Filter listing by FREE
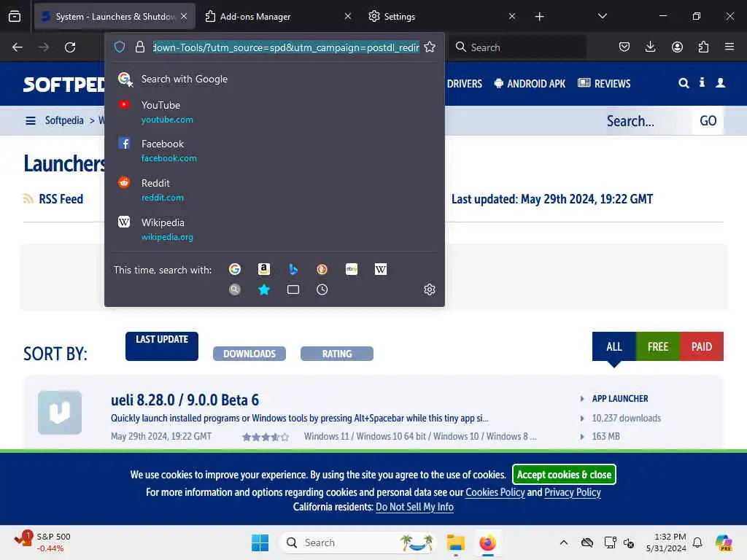 (x=658, y=346)
